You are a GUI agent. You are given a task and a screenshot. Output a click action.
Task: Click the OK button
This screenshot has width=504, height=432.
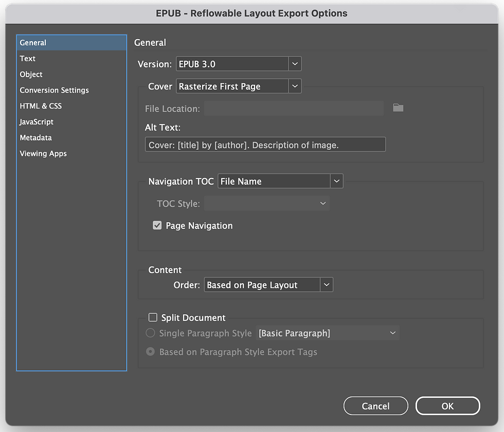pos(447,406)
